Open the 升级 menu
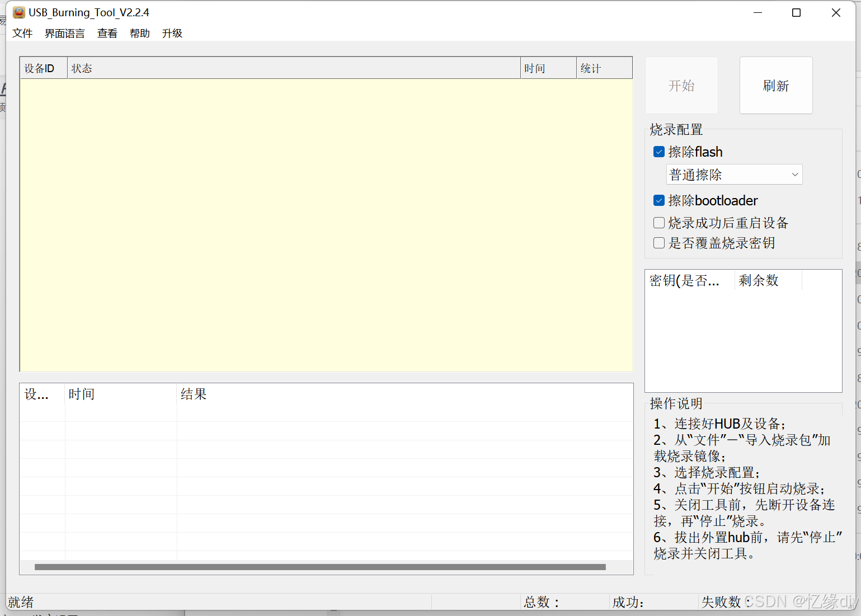861x616 pixels. (x=172, y=33)
